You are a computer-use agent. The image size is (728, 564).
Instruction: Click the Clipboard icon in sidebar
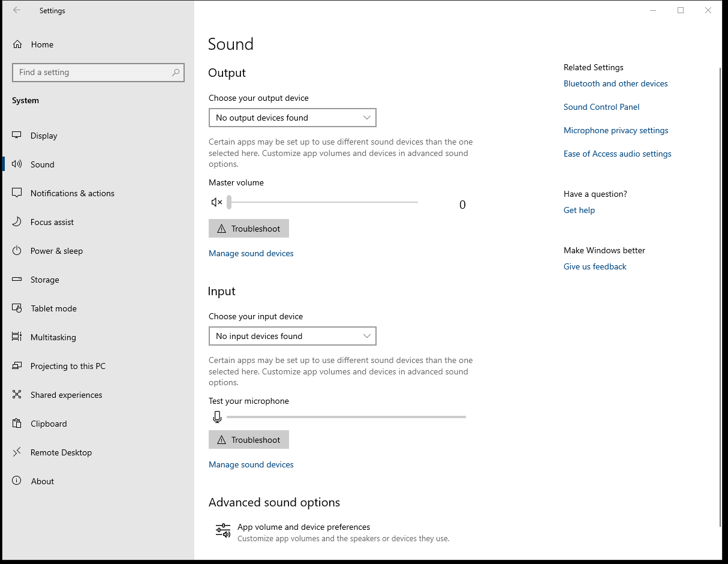(x=17, y=424)
